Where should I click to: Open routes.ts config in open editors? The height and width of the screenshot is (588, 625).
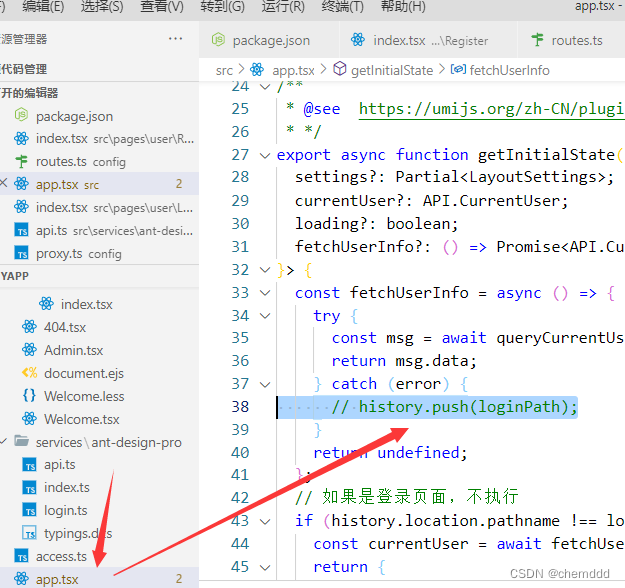[99, 162]
